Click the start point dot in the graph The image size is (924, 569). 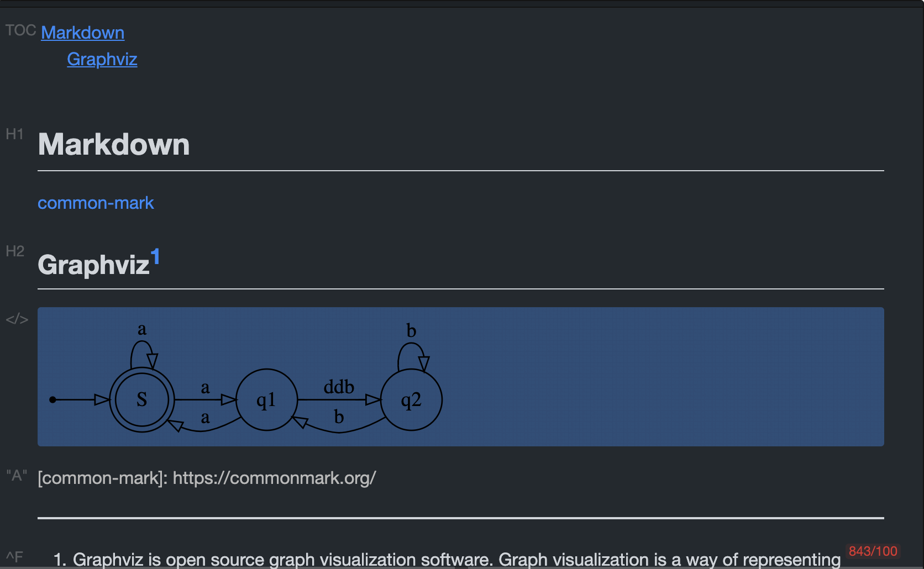53,399
